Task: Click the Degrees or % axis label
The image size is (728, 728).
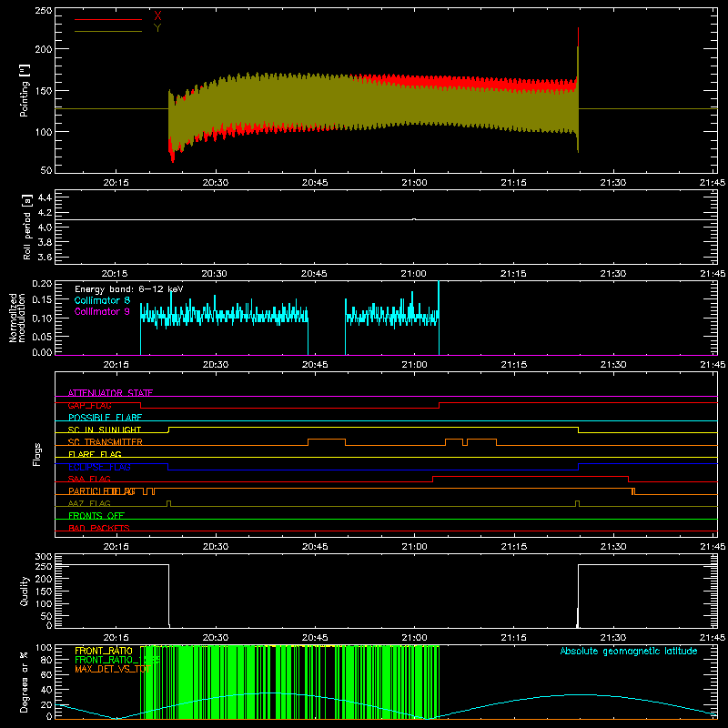Action: point(25,682)
